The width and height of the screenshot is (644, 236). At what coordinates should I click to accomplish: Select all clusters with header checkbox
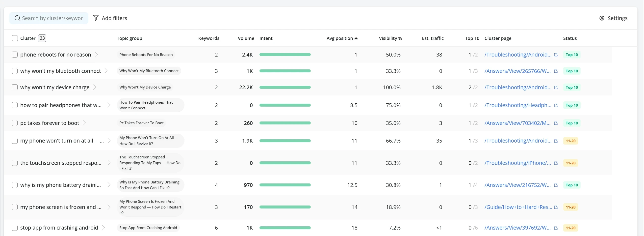pyautogui.click(x=15, y=38)
